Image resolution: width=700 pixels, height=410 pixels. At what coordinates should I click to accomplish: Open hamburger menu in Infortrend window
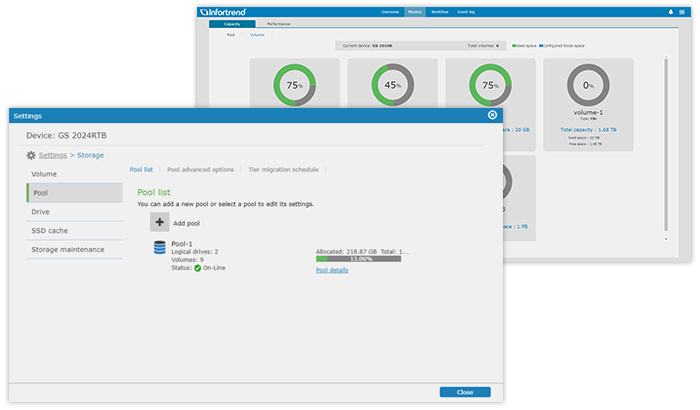(x=682, y=12)
